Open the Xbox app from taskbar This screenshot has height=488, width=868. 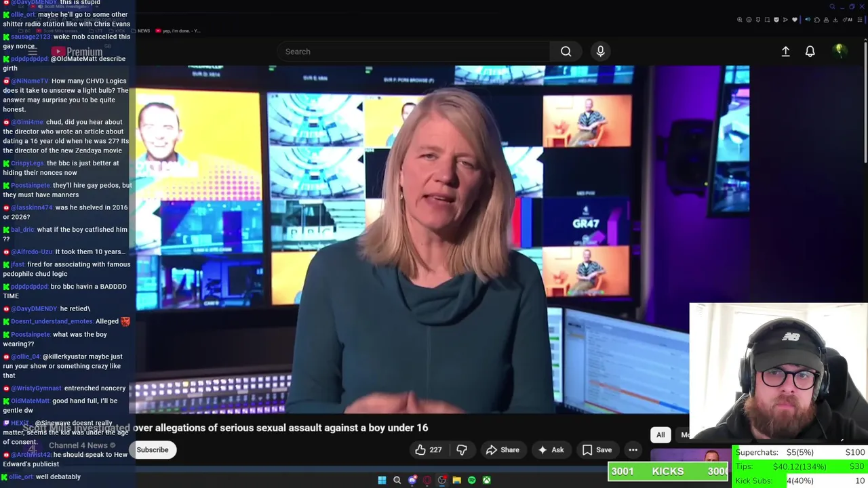[486, 481]
